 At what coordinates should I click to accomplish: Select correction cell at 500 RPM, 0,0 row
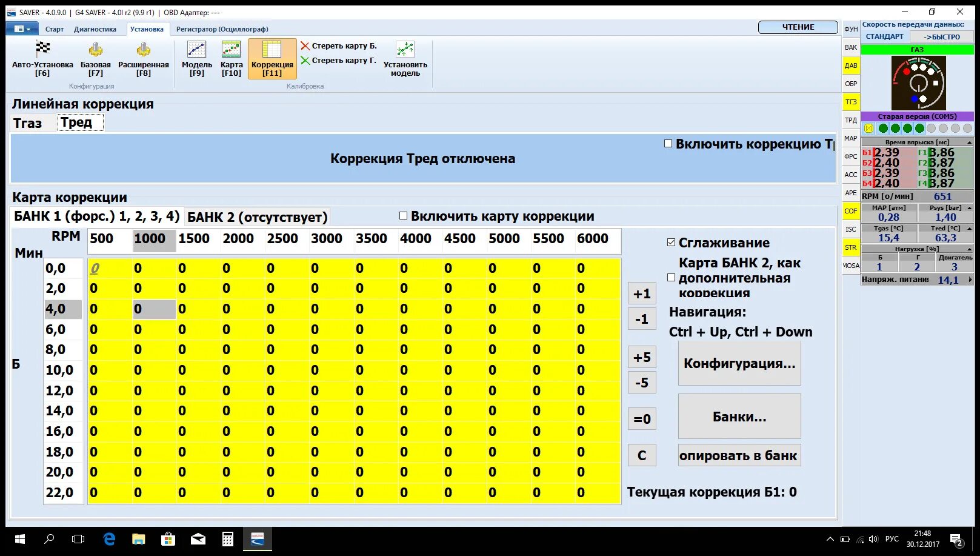[110, 269]
